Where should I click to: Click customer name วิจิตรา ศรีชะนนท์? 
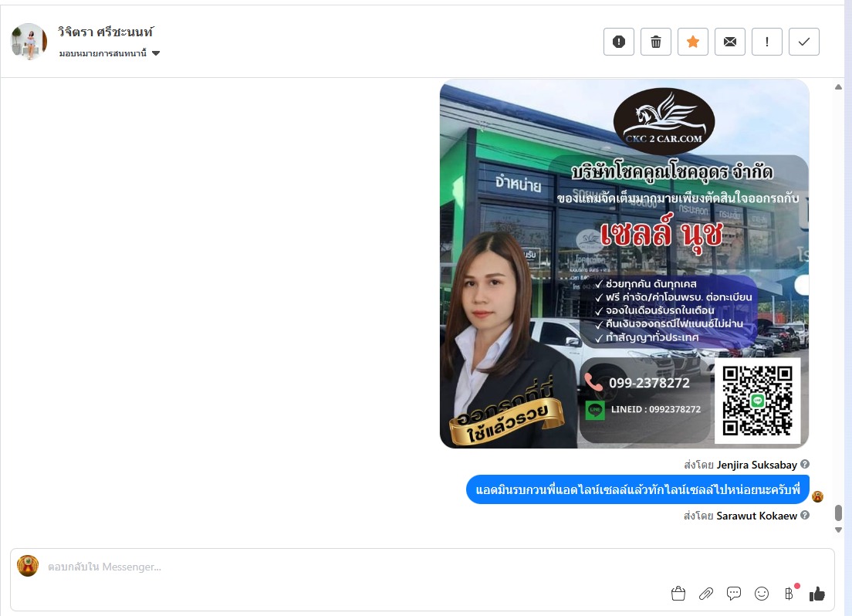point(106,32)
